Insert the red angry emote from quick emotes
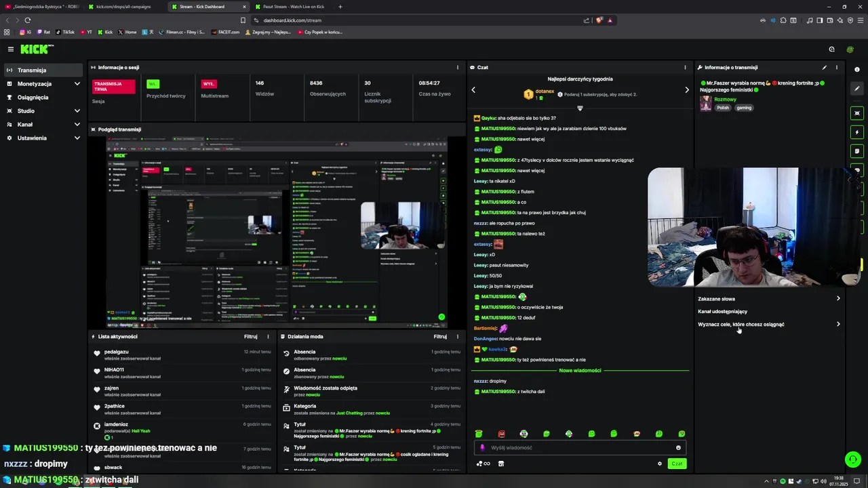This screenshot has width=868, height=488. point(501,434)
